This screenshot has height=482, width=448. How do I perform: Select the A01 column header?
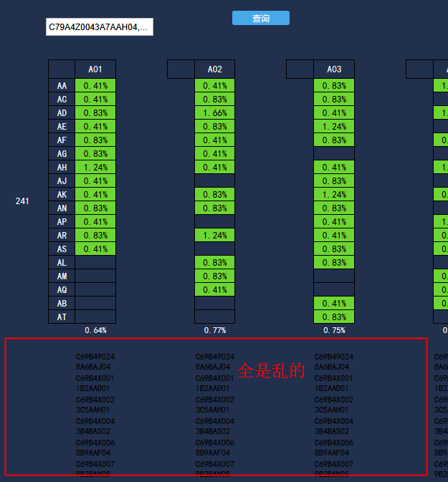95,69
